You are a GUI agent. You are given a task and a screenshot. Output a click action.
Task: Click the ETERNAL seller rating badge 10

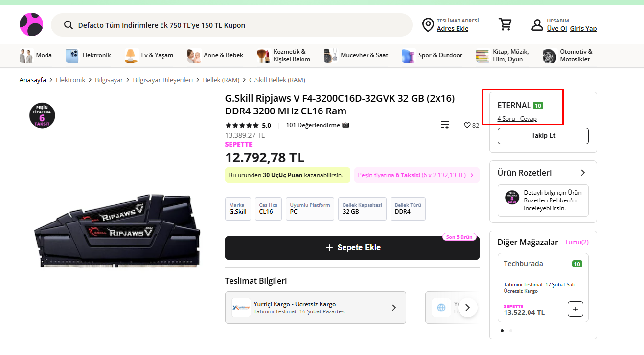[x=538, y=105]
